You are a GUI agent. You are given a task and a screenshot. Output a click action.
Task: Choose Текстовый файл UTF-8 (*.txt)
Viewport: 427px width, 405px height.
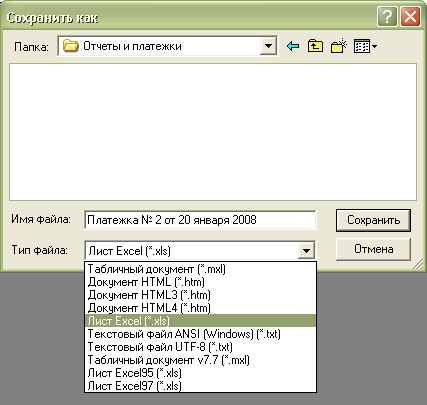tap(200, 347)
